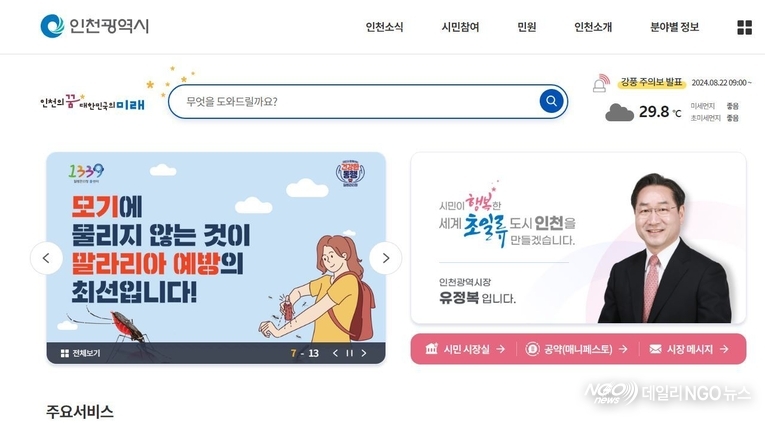
Task: Click the 무엇을 도와드릴까요 search field
Action: 359,101
